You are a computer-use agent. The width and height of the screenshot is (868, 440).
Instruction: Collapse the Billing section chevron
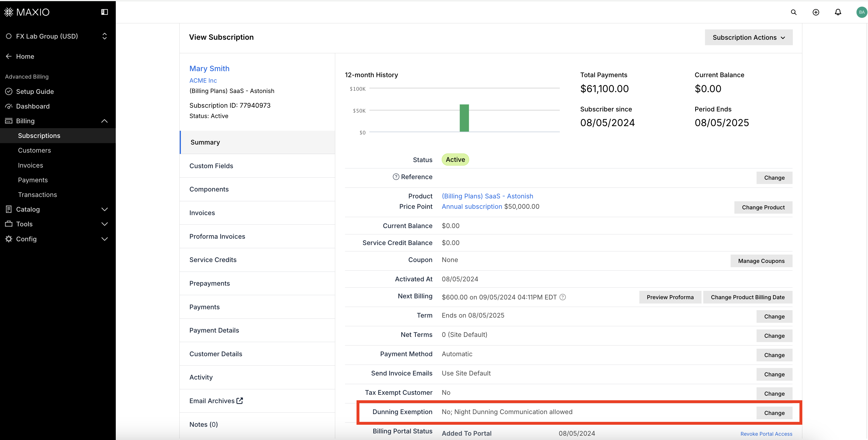click(105, 121)
